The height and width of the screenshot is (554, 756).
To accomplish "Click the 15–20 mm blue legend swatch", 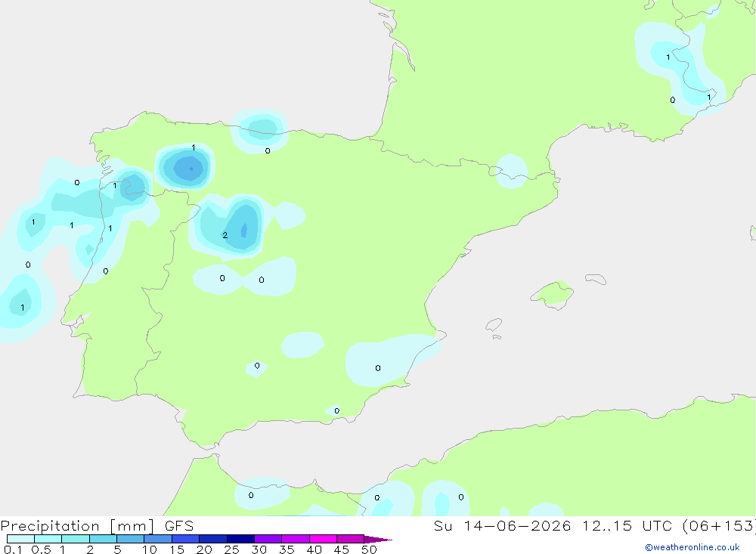I will point(185,539).
